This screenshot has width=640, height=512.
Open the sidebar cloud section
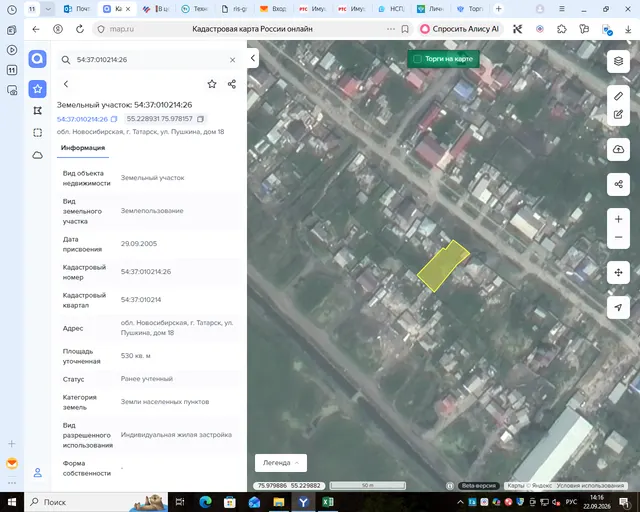[x=37, y=155]
